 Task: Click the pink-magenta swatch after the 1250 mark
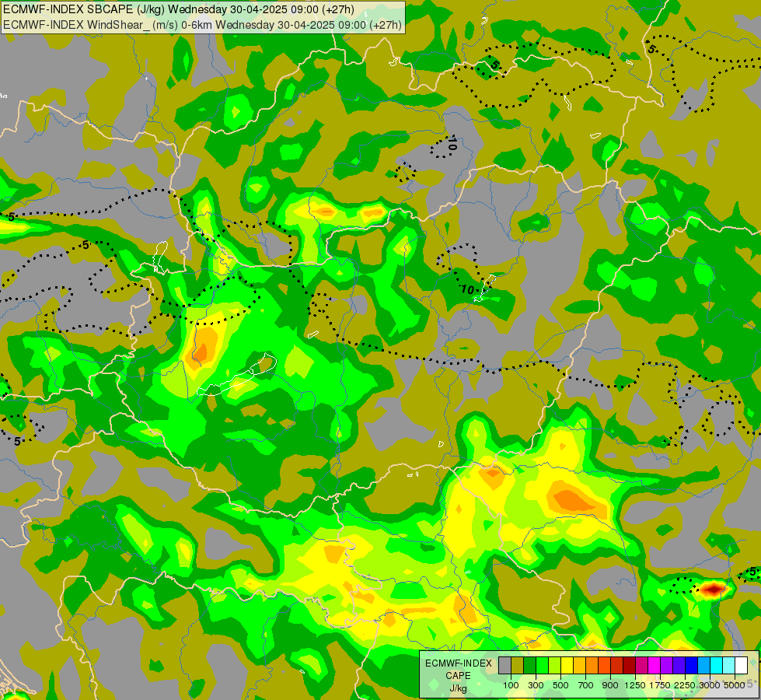(x=641, y=665)
